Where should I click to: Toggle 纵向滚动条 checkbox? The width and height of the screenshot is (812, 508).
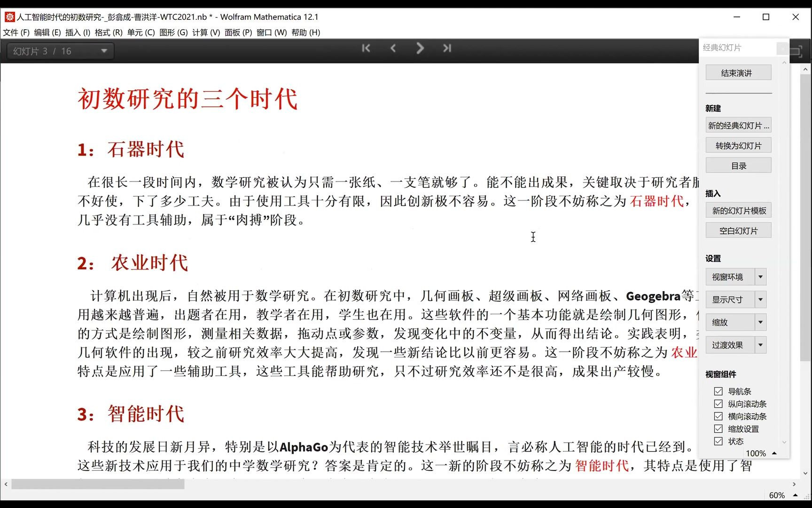pyautogui.click(x=718, y=404)
